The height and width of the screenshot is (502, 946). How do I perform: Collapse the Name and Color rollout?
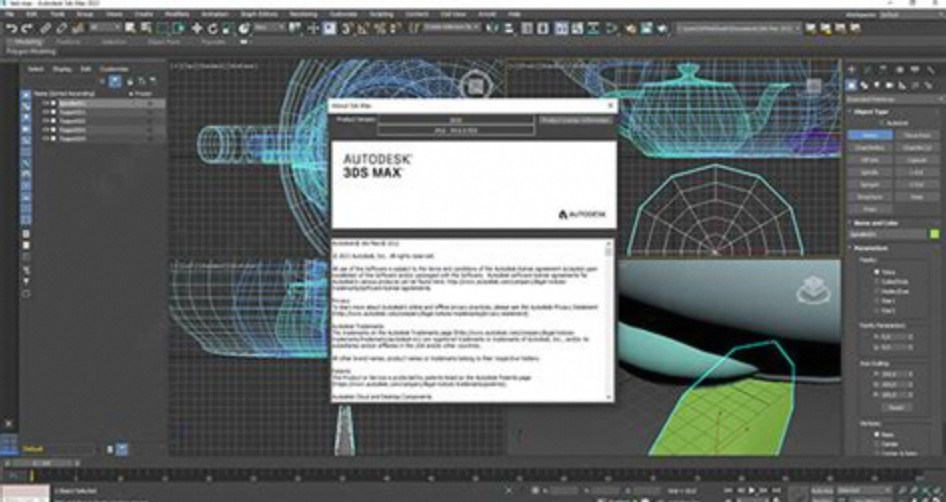tap(876, 223)
